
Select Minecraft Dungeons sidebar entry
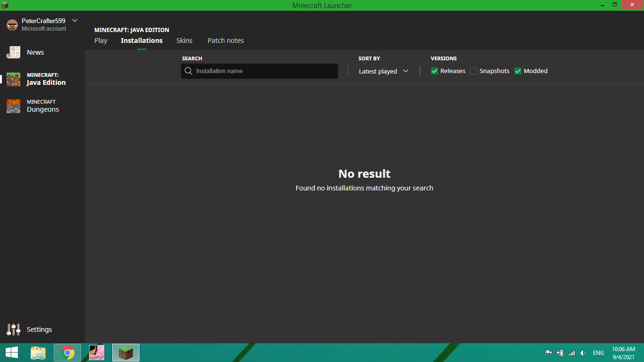[42, 106]
